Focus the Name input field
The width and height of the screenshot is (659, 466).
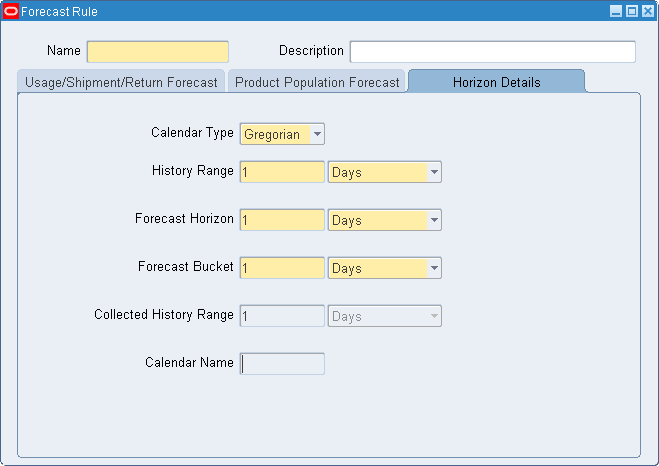click(x=158, y=52)
